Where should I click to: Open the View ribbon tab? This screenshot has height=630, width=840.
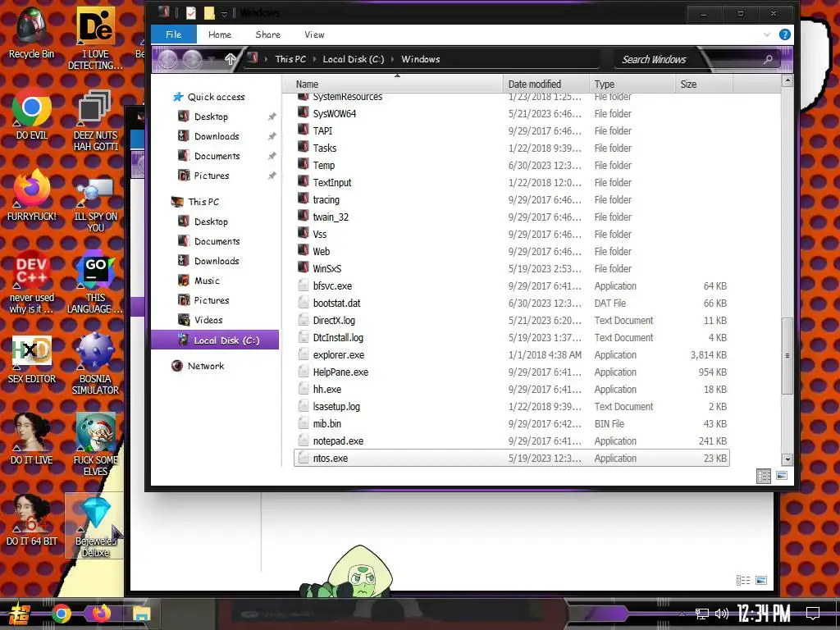click(x=314, y=34)
